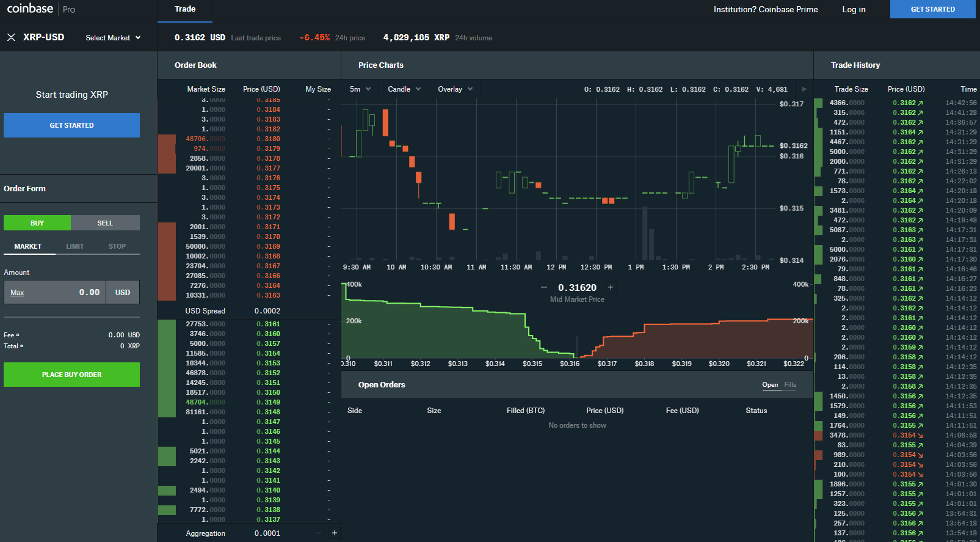Click the Coinbase Pro logo
The height and width of the screenshot is (542, 980).
coord(41,9)
